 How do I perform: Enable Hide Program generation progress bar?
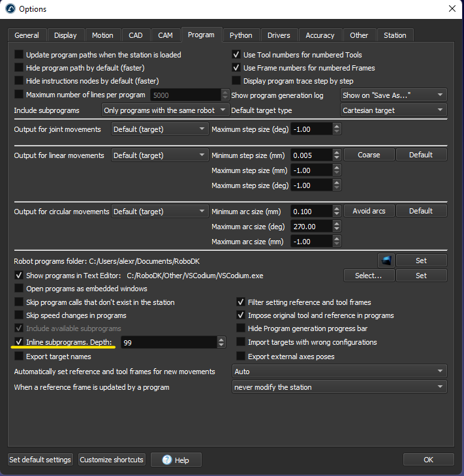coord(241,328)
